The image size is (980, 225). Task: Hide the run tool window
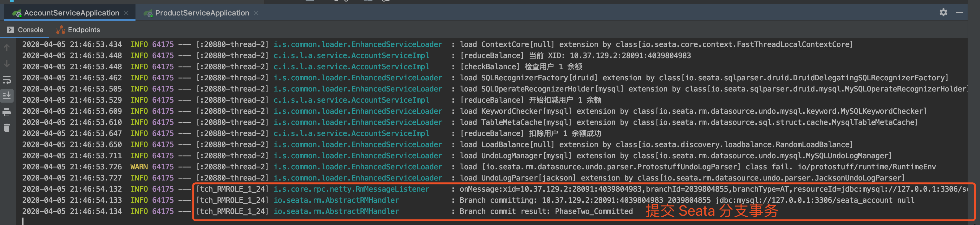pos(960,13)
